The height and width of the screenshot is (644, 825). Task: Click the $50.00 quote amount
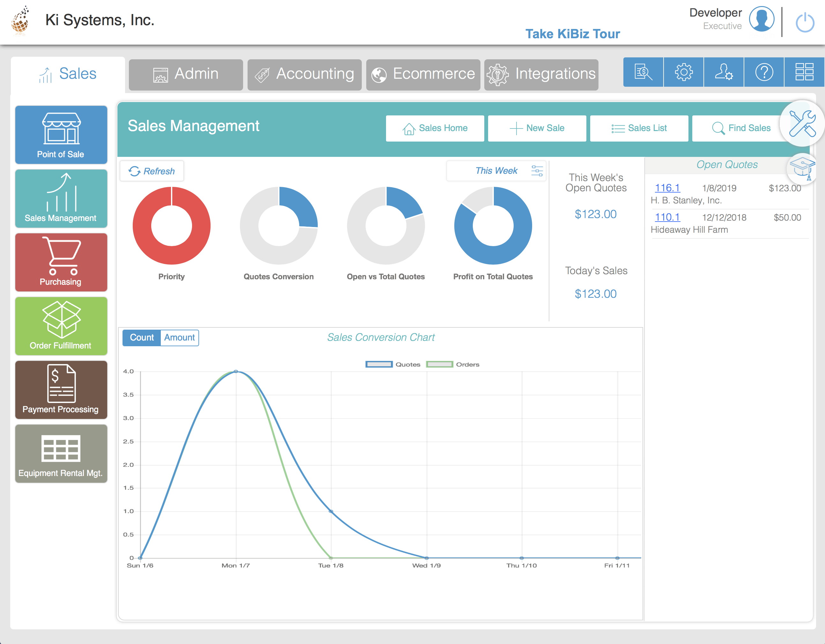click(x=787, y=218)
